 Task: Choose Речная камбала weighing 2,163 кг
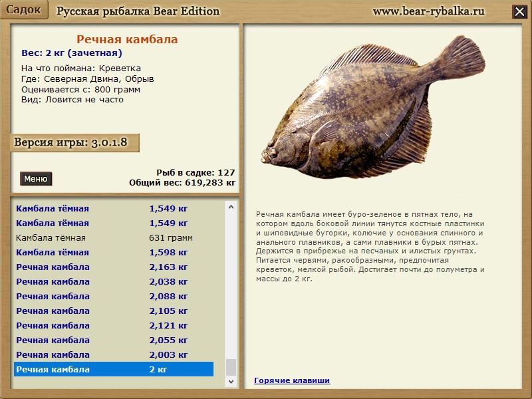[113, 267]
